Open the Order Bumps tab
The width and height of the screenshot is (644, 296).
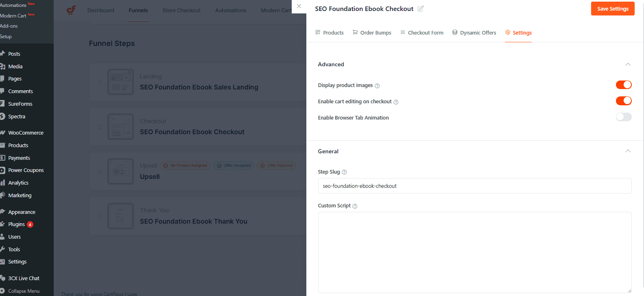click(372, 33)
